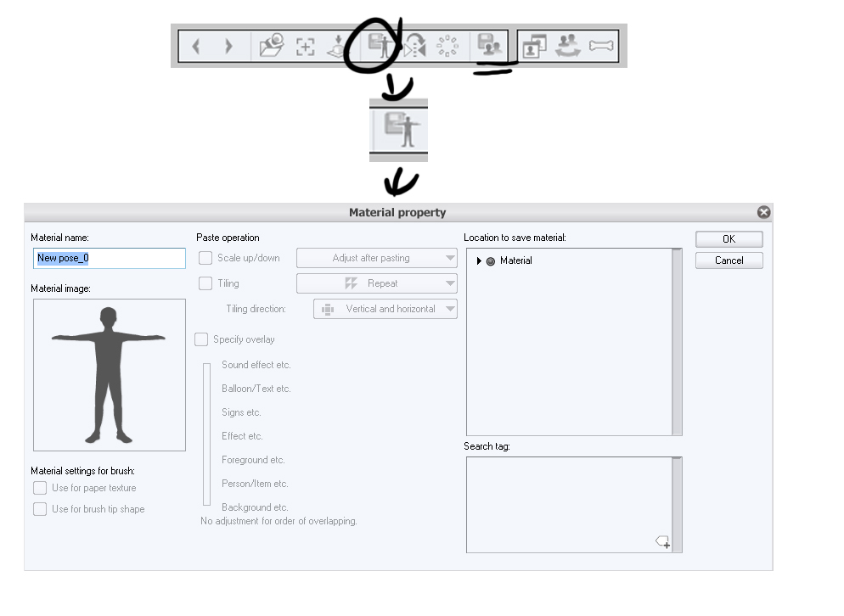
Task: Enable the Scale up/down checkbox
Action: point(205,258)
